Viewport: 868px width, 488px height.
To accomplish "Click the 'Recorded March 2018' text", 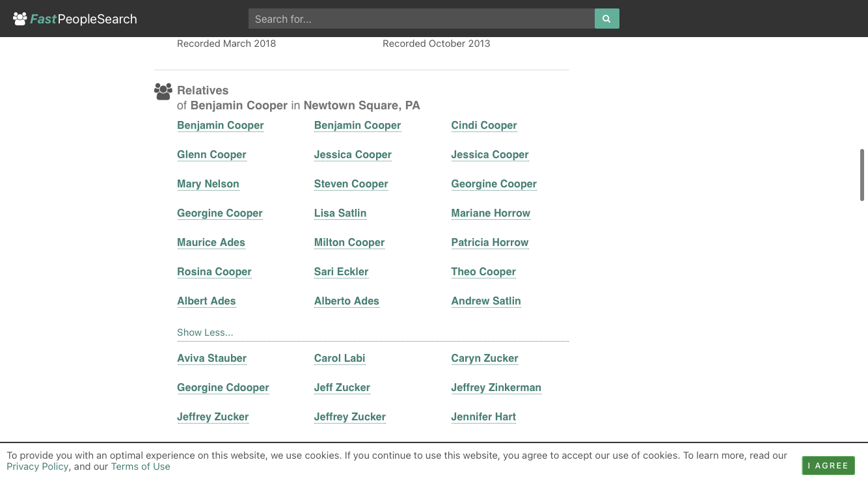I will click(226, 44).
